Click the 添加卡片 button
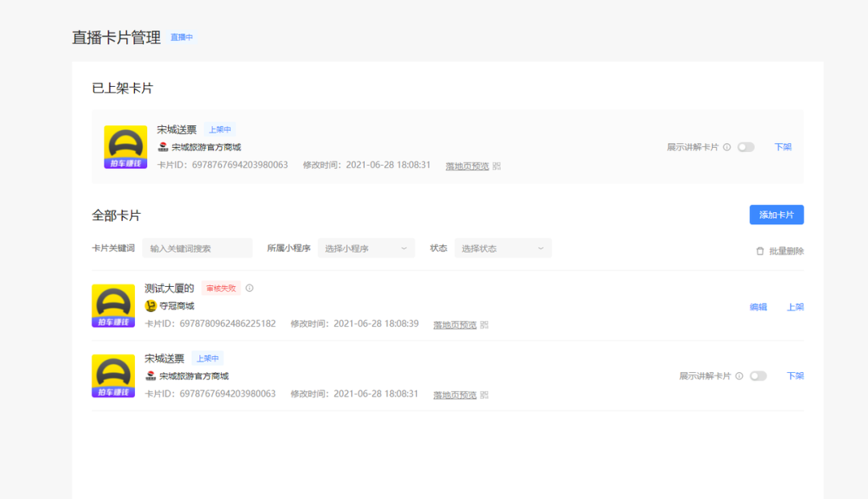The width and height of the screenshot is (868, 499). pyautogui.click(x=776, y=215)
